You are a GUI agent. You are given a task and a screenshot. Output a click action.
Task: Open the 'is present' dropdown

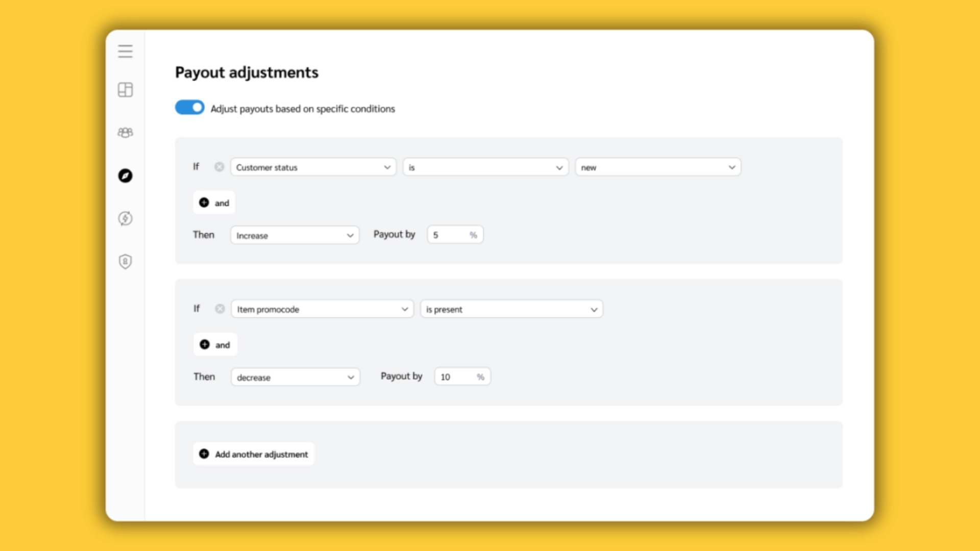(511, 309)
